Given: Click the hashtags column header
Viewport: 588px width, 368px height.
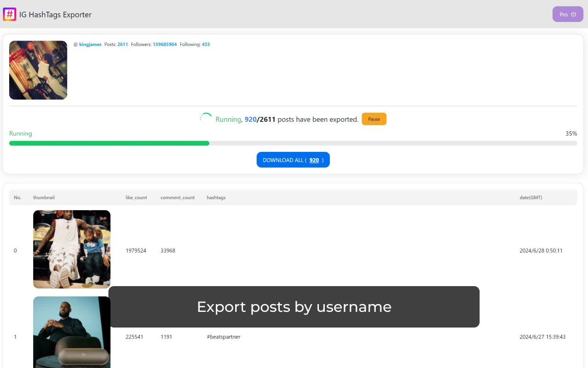Looking at the screenshot, I should (216, 197).
